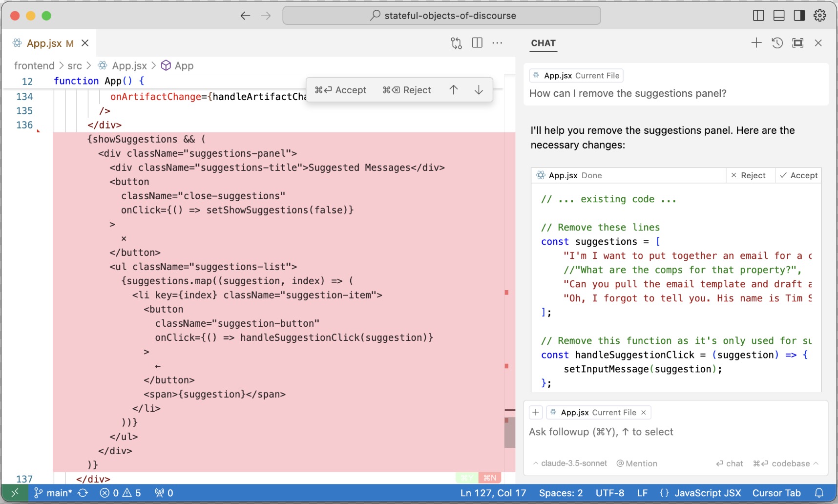Open the editor more actions menu

pos(498,43)
